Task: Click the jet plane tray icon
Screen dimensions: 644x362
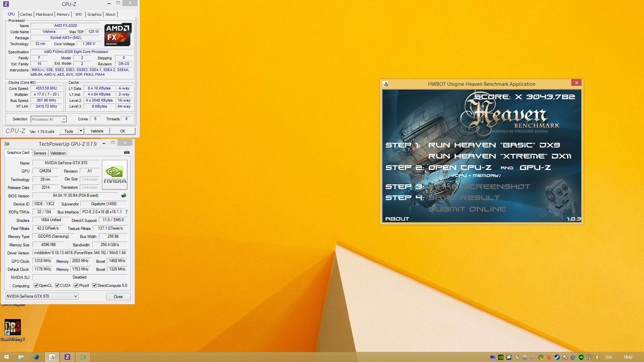Action: tap(517, 357)
